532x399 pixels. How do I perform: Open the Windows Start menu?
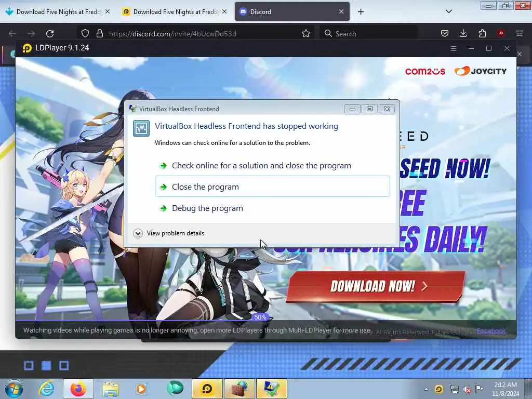pos(14,389)
